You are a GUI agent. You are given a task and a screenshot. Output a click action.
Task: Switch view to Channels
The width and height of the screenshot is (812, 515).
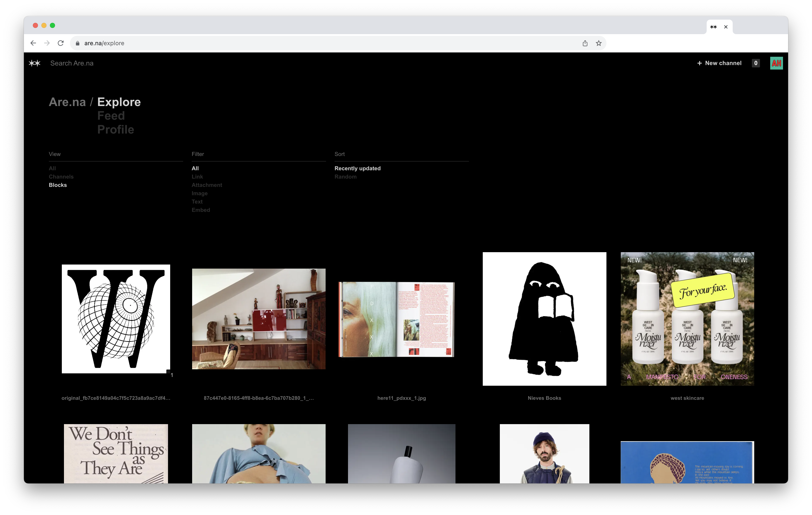[61, 176]
